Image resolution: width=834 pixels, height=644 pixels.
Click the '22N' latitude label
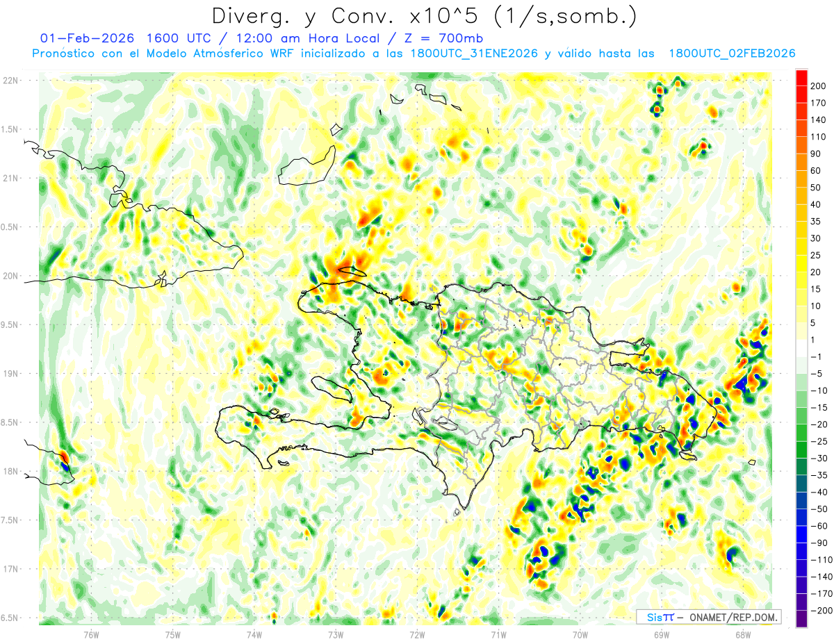tap(10, 81)
